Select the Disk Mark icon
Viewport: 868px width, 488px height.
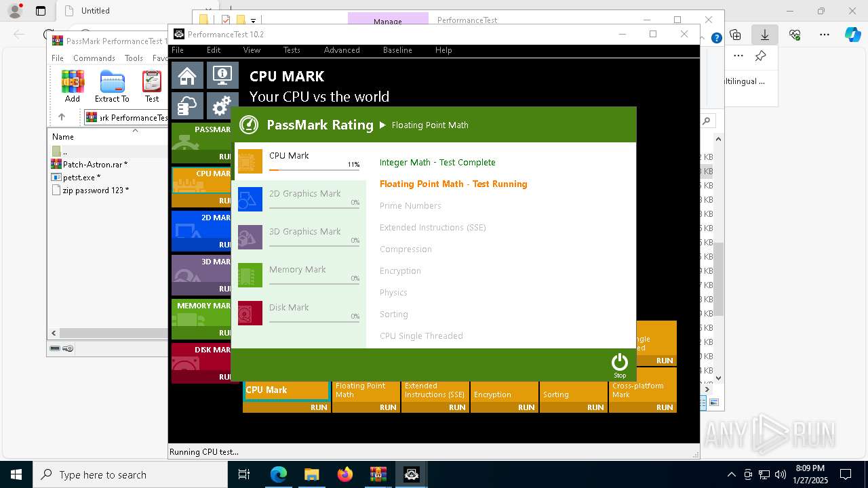[250, 314]
